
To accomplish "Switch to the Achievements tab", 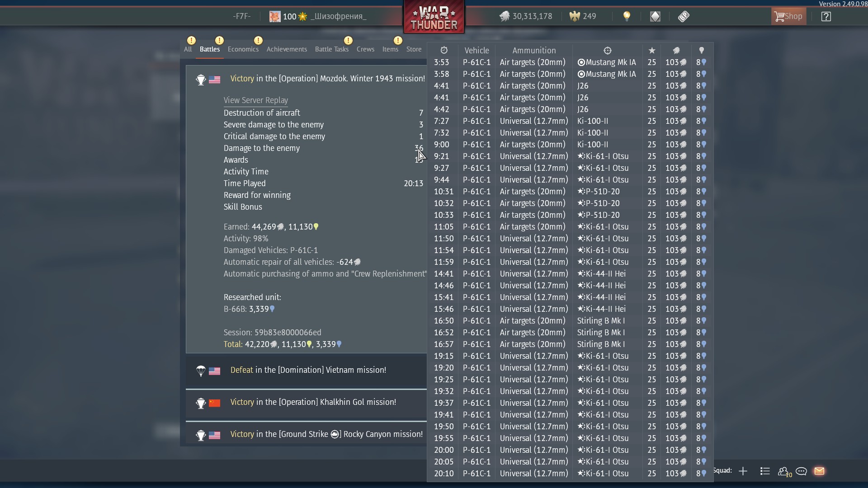I will tap(287, 49).
